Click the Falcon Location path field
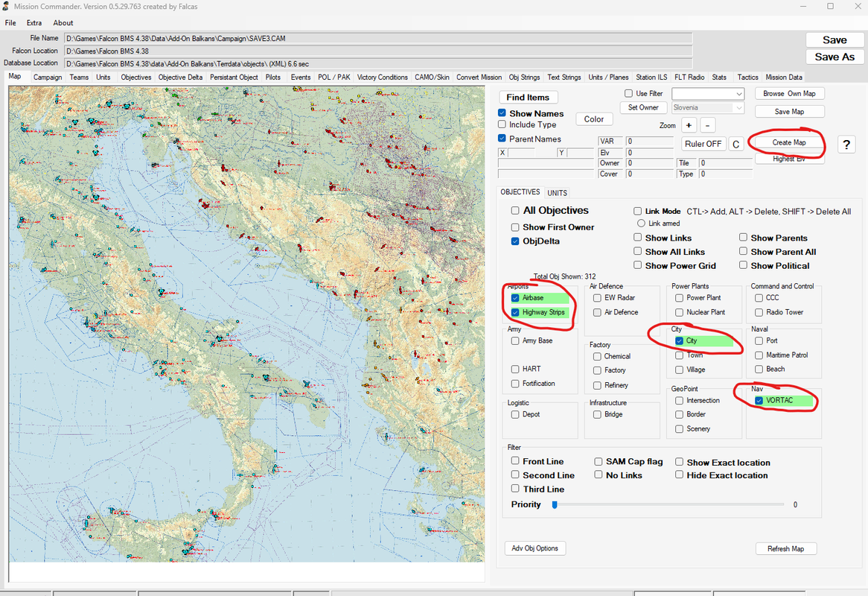This screenshot has height=596, width=868. (378, 51)
